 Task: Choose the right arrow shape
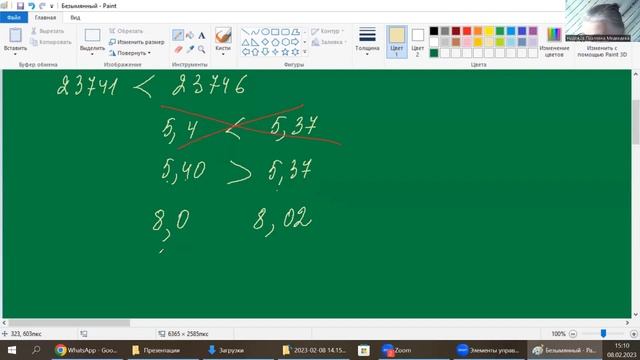click(x=295, y=42)
